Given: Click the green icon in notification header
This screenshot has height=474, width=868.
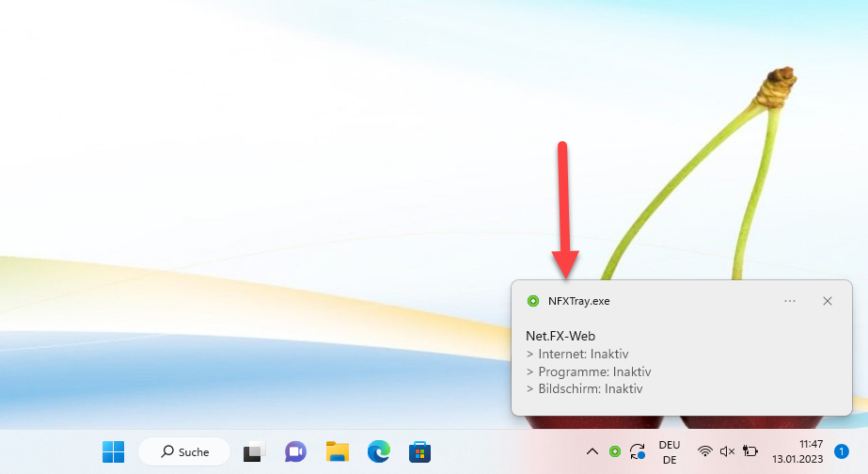Looking at the screenshot, I should (x=533, y=301).
